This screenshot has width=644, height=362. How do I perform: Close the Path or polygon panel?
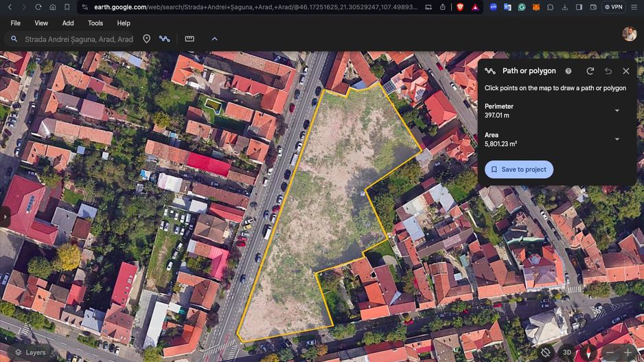pos(625,71)
